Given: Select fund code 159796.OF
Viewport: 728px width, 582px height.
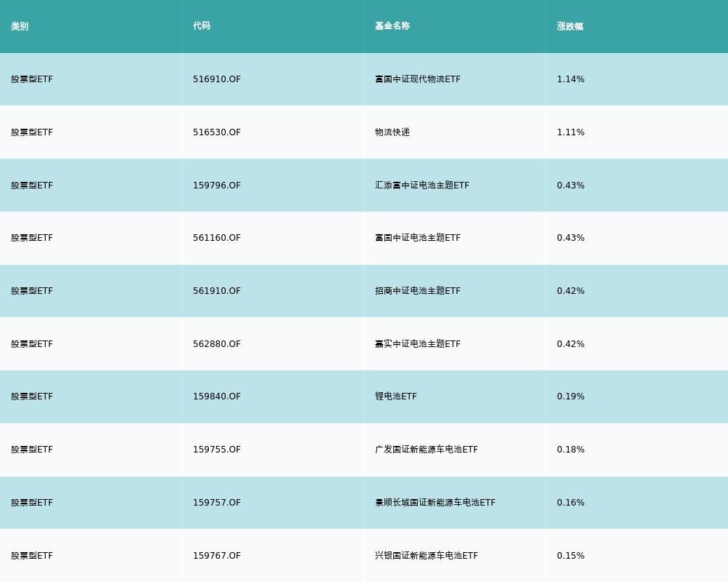Looking at the screenshot, I should click(x=217, y=186).
